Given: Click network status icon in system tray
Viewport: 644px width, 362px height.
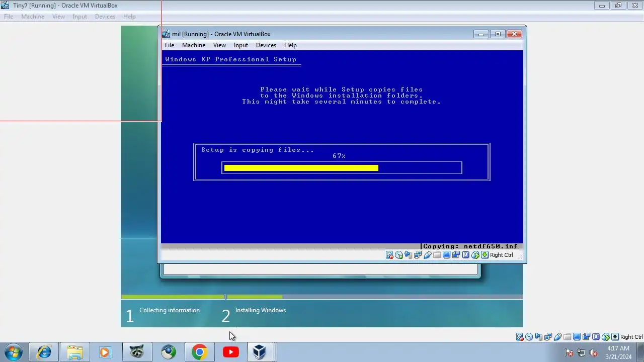Looking at the screenshot, I should click(x=581, y=352).
